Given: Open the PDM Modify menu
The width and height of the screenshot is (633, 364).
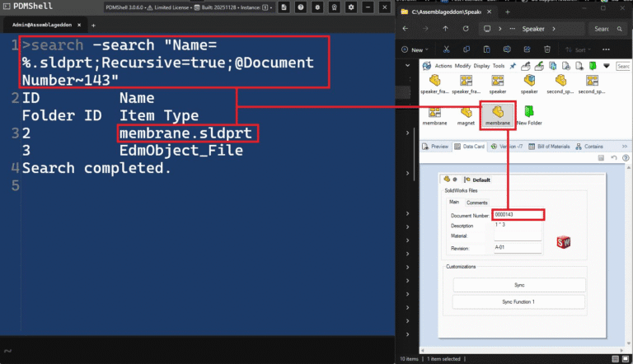Looking at the screenshot, I should [x=462, y=66].
